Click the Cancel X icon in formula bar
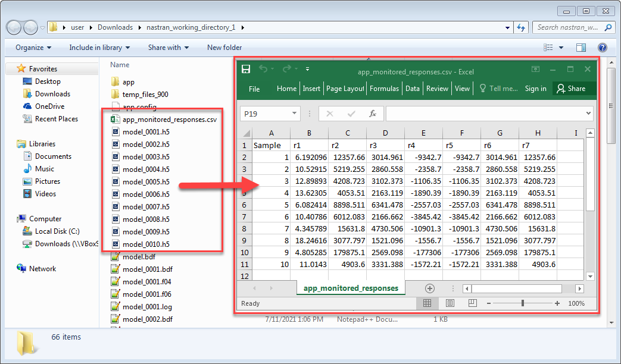 tap(329, 114)
